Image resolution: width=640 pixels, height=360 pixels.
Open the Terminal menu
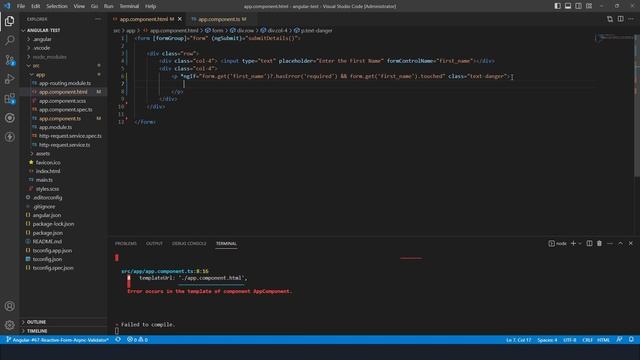129,6
